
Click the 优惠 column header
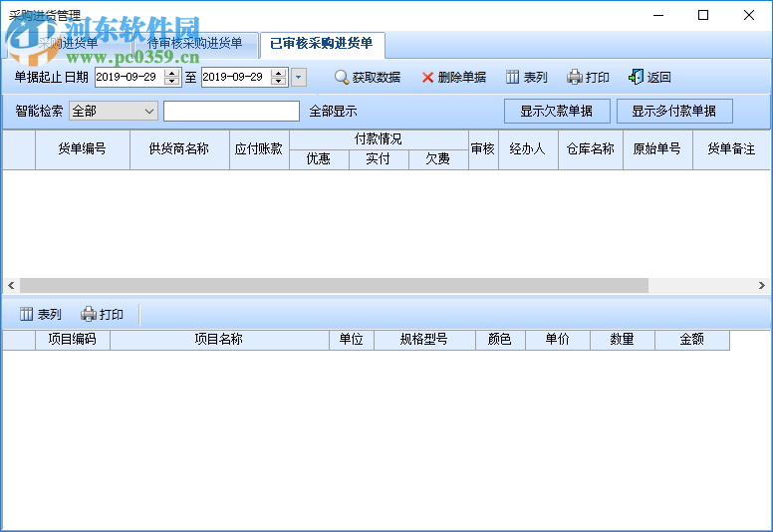coord(319,159)
